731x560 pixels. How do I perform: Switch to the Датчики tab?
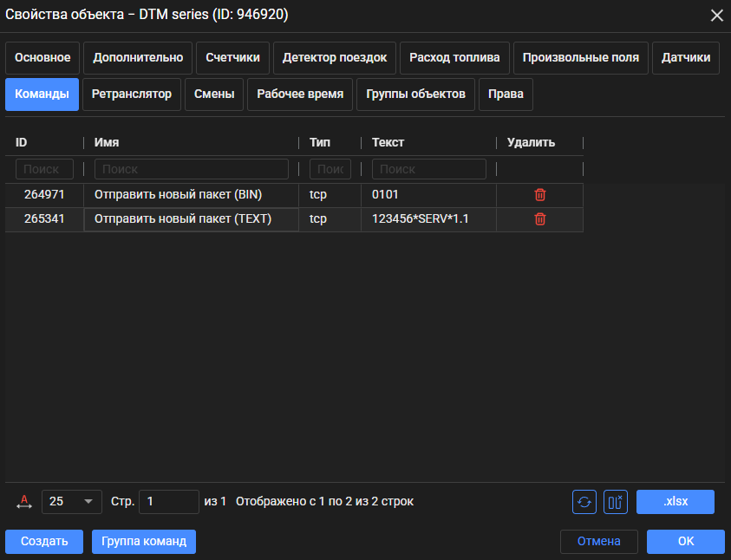[686, 58]
